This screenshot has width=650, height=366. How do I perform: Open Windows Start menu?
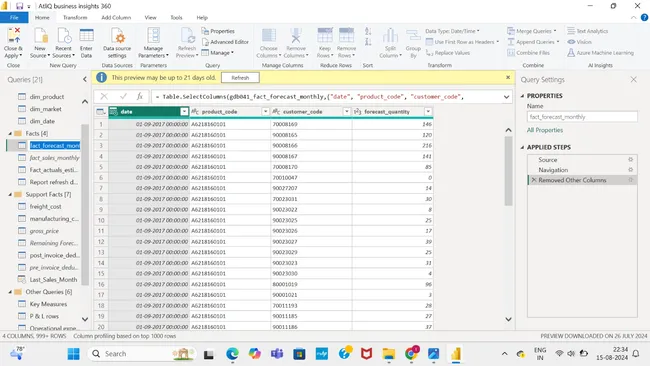(73, 354)
